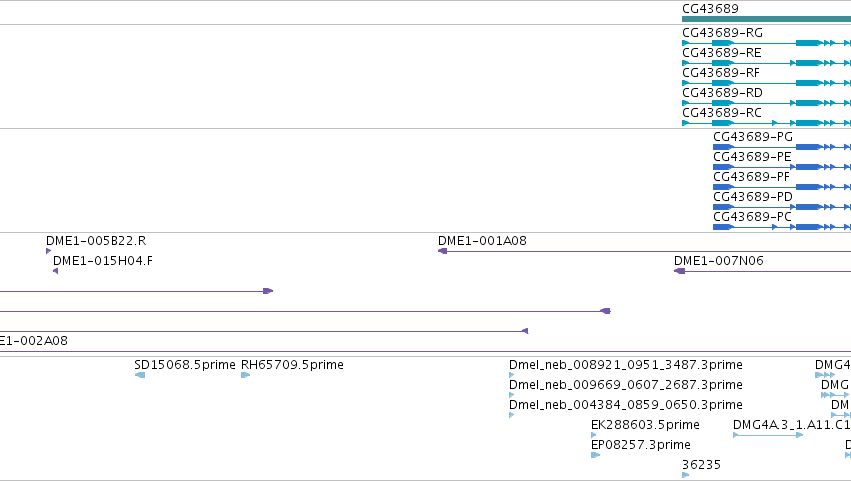This screenshot has height=481, width=851.
Task: Click the arrow glyph under EP08257.3prime
Action: (595, 455)
